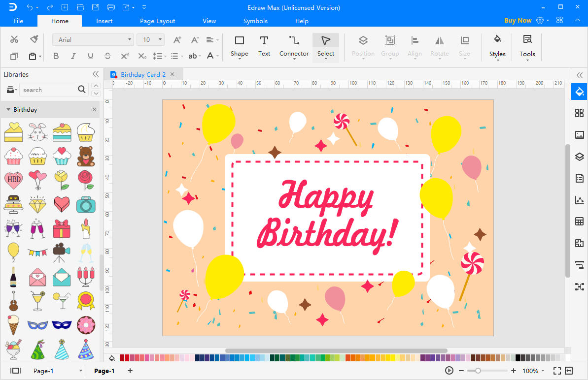Open the Layers panel in right sidebar

[x=579, y=157]
